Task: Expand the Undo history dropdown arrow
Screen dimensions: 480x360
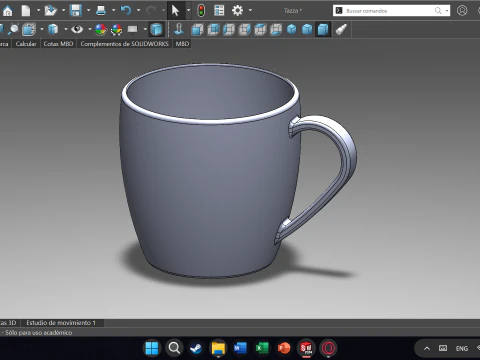Action: pyautogui.click(x=138, y=10)
